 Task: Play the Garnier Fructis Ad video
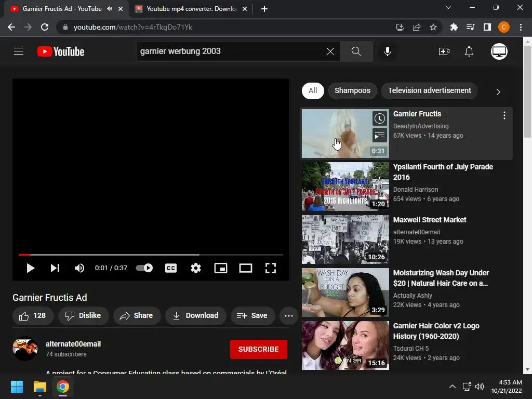click(x=31, y=268)
